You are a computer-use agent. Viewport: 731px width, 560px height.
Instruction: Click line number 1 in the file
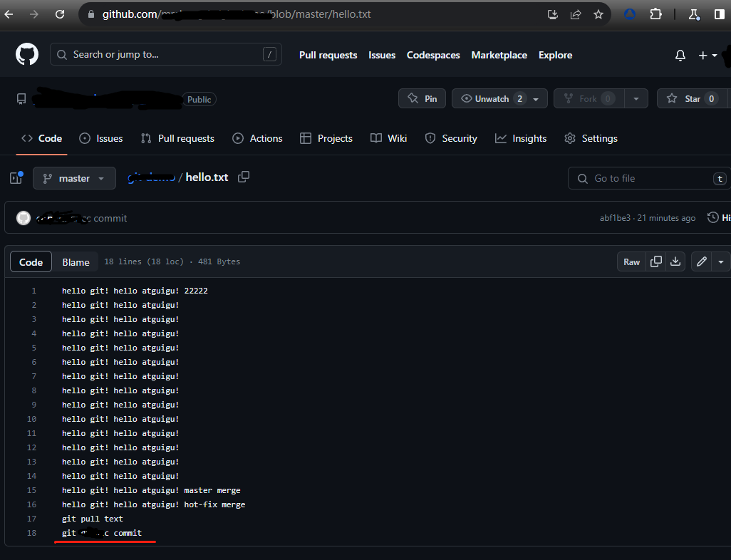[33, 291]
